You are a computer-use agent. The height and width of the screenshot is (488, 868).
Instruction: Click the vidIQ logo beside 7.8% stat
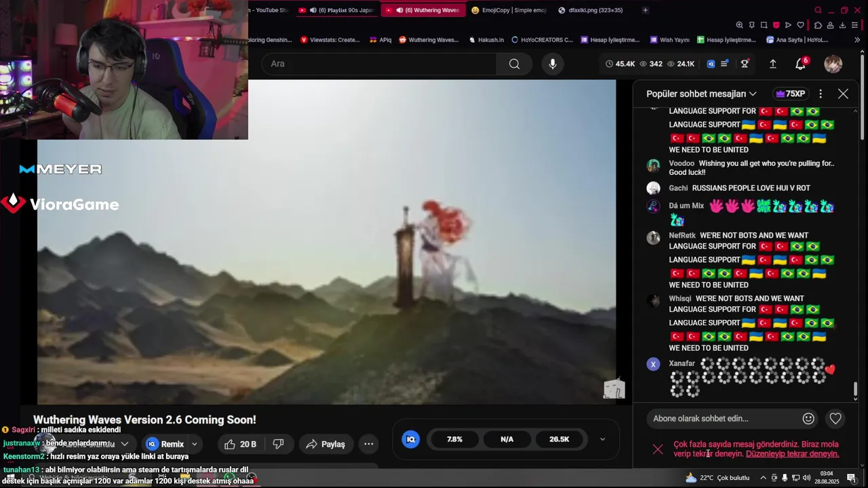coord(410,439)
